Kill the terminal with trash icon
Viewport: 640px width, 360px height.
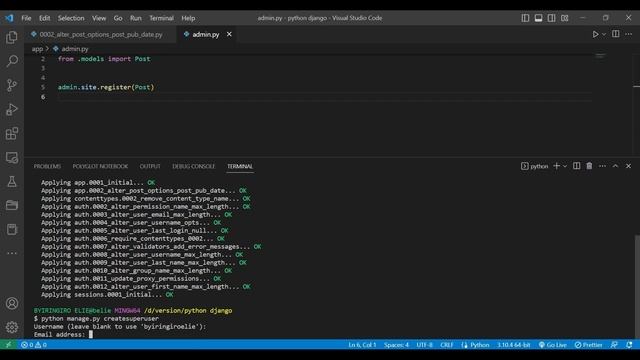click(x=589, y=166)
